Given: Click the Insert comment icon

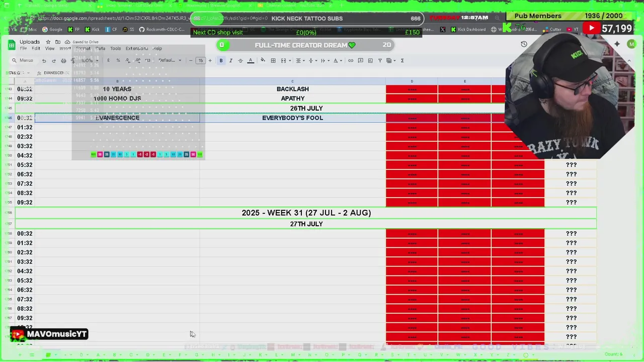Looking at the screenshot, I should [x=360, y=60].
